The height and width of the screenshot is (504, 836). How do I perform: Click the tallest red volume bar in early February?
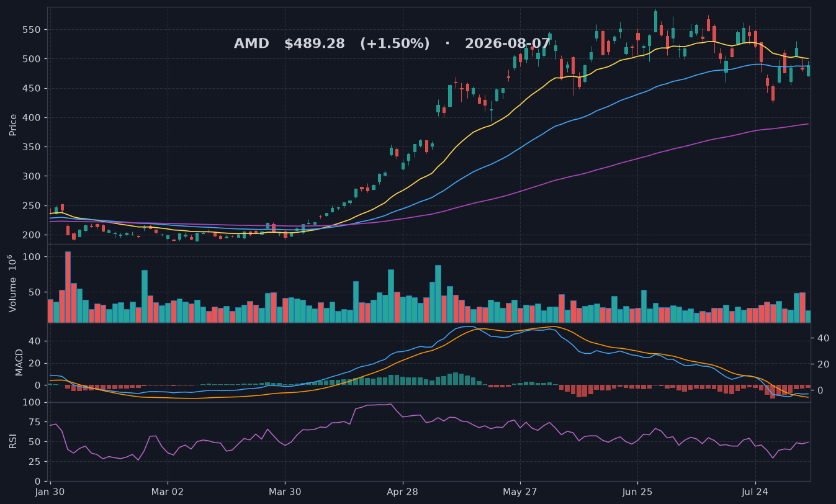coord(68,287)
